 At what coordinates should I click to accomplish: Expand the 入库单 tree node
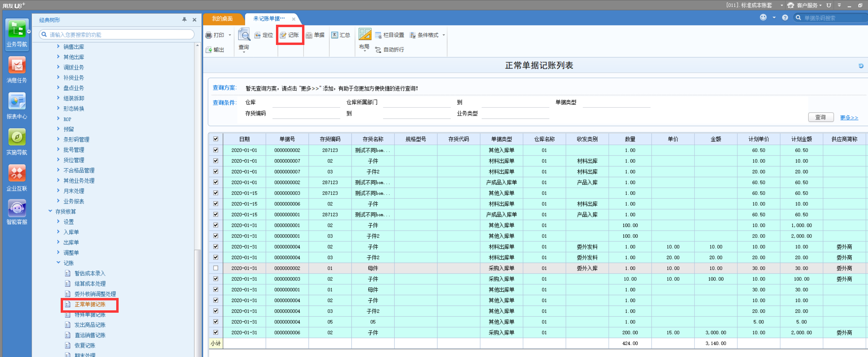coord(58,232)
